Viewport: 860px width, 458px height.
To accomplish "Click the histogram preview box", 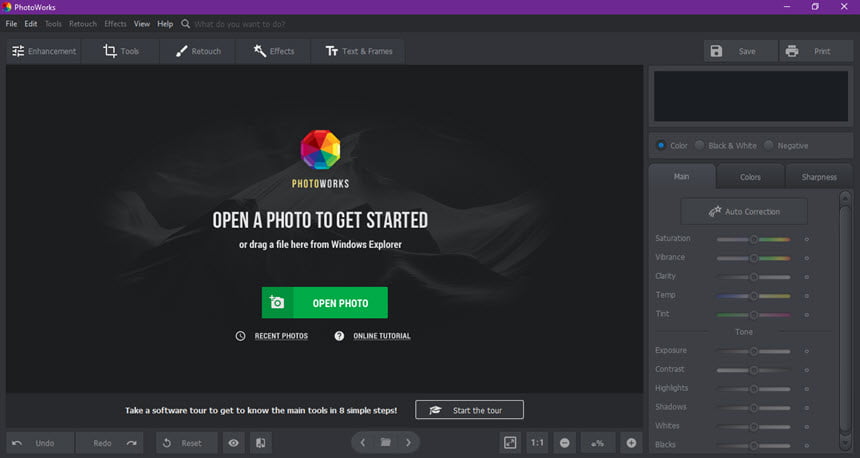I will (751, 96).
